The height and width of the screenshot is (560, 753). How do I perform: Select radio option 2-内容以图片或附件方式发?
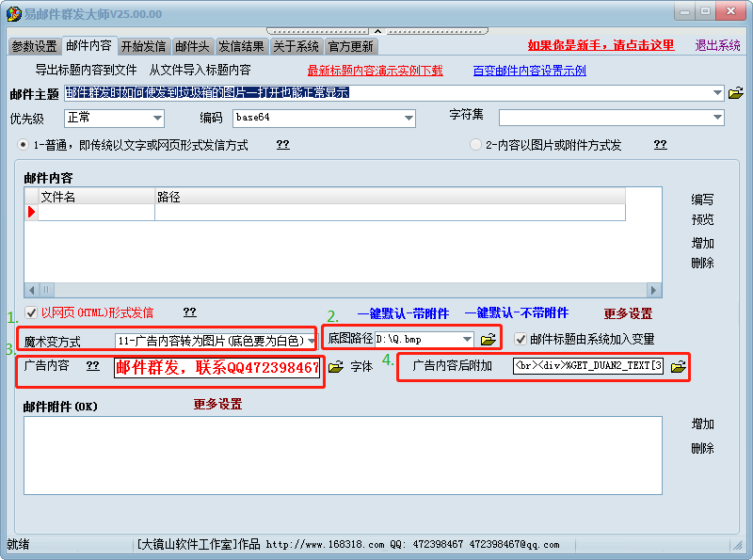475,145
